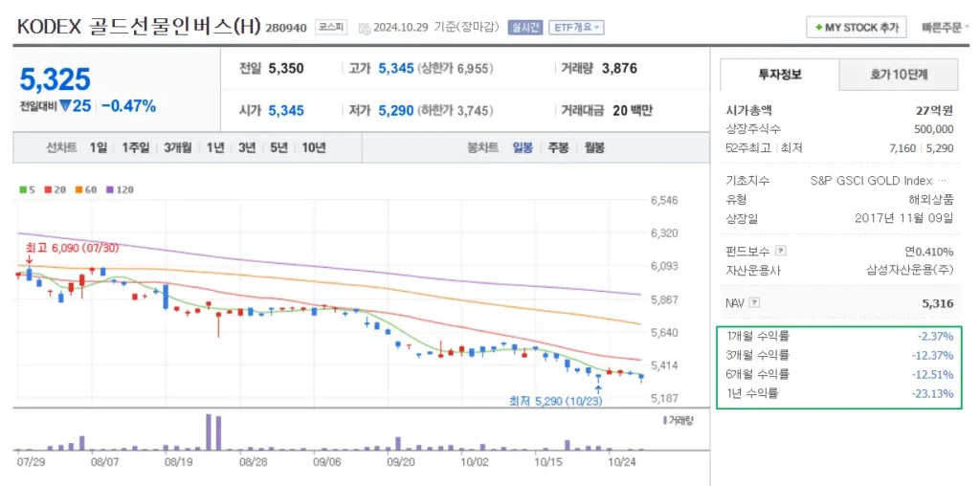Click the calendar icon beside 2024.10.29
Viewport: 980px width, 486px height.
coord(365,28)
